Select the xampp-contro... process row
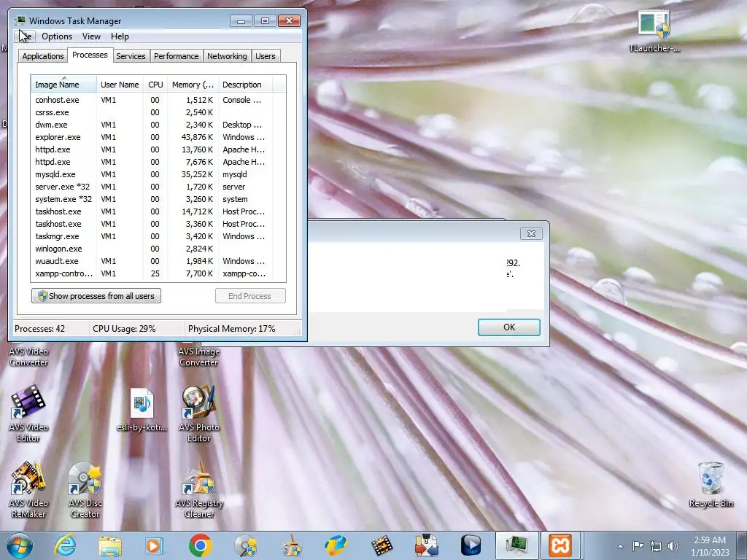 158,273
